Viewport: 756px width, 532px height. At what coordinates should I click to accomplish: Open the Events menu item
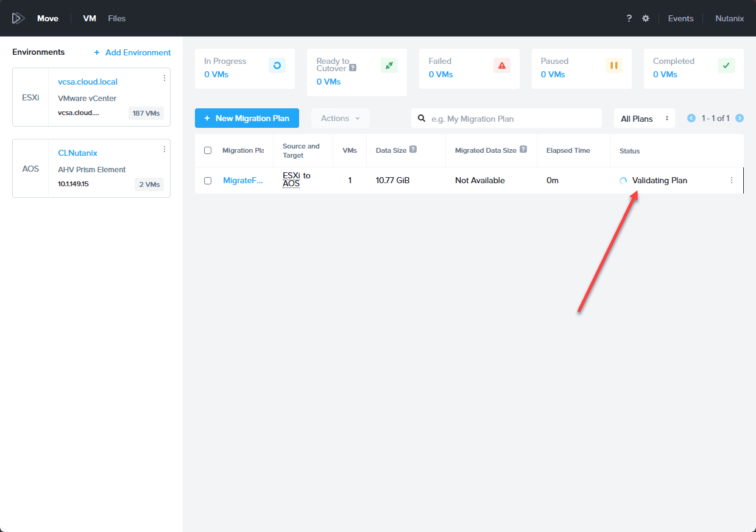[x=680, y=18]
